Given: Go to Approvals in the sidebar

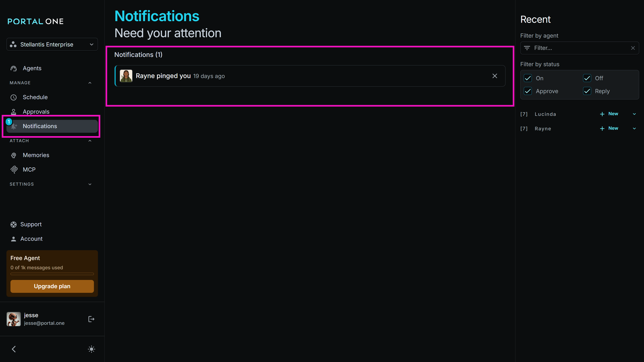Looking at the screenshot, I should 36,112.
